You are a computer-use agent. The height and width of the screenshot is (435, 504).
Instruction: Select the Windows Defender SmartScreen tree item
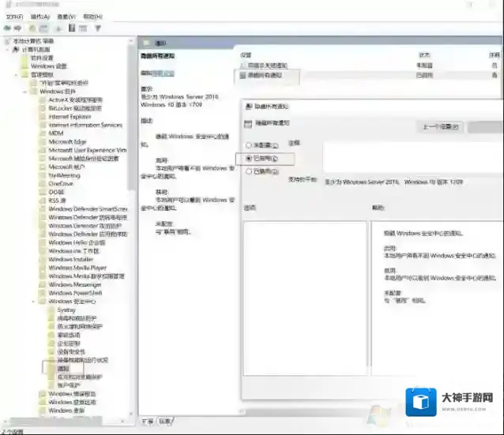coord(88,209)
